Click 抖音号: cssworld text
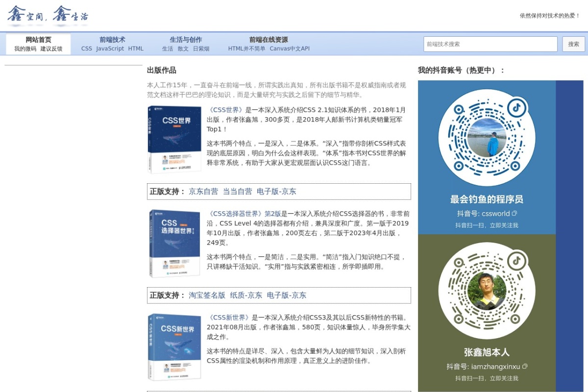Viewport: 588px width, 392px height. pyautogui.click(x=484, y=214)
